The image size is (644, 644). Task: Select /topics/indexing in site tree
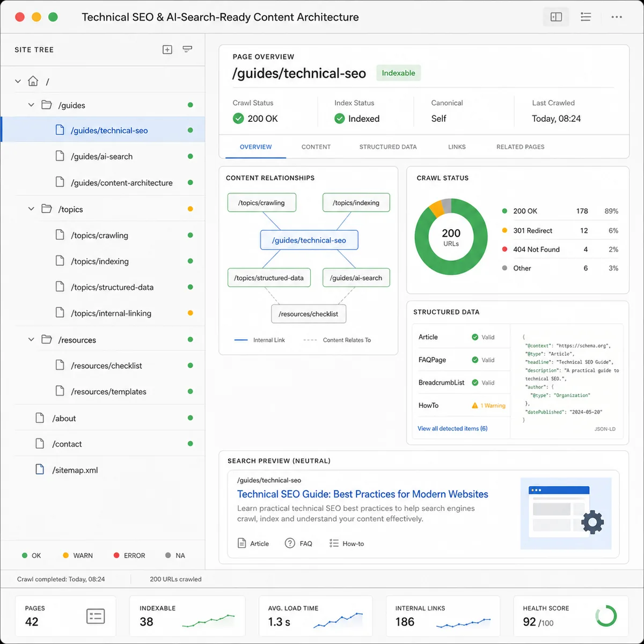tap(103, 261)
